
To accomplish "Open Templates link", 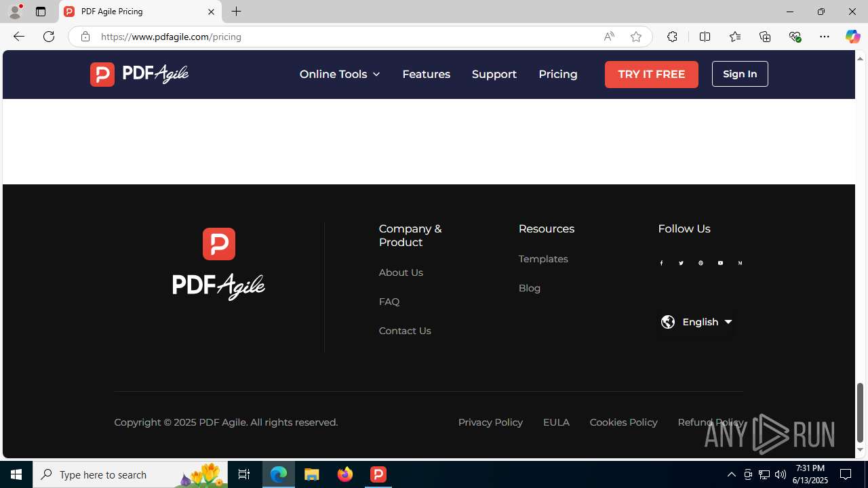I will (543, 259).
